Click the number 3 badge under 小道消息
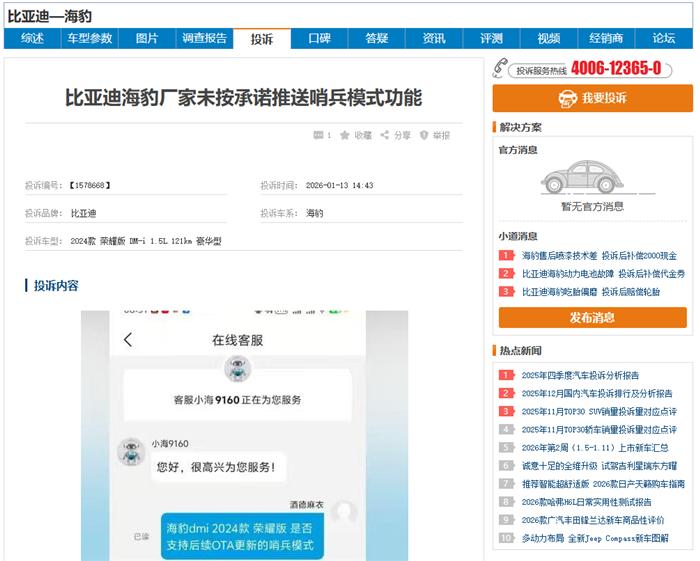This screenshot has height=561, width=700. tap(506, 292)
